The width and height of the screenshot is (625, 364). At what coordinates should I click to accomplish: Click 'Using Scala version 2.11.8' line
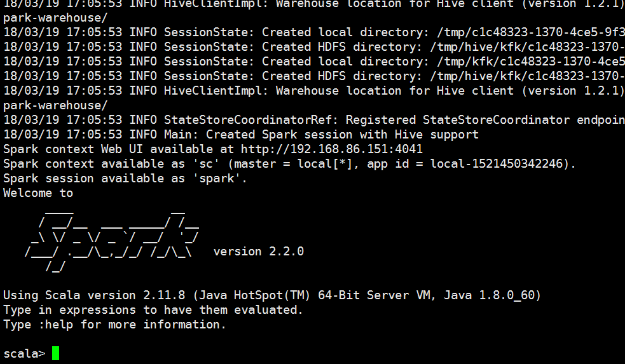pyautogui.click(x=272, y=295)
